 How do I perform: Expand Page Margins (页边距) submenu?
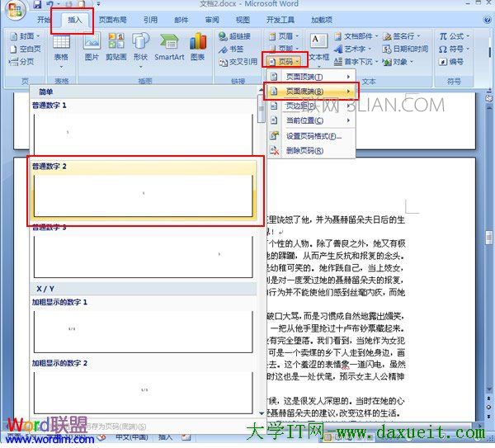tap(311, 106)
